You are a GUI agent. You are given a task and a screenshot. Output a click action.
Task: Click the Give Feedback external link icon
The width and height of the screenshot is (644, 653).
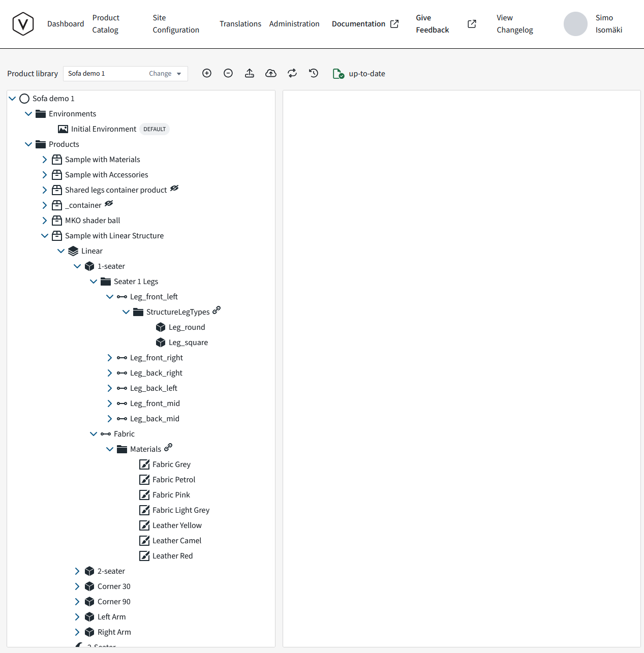(x=472, y=24)
